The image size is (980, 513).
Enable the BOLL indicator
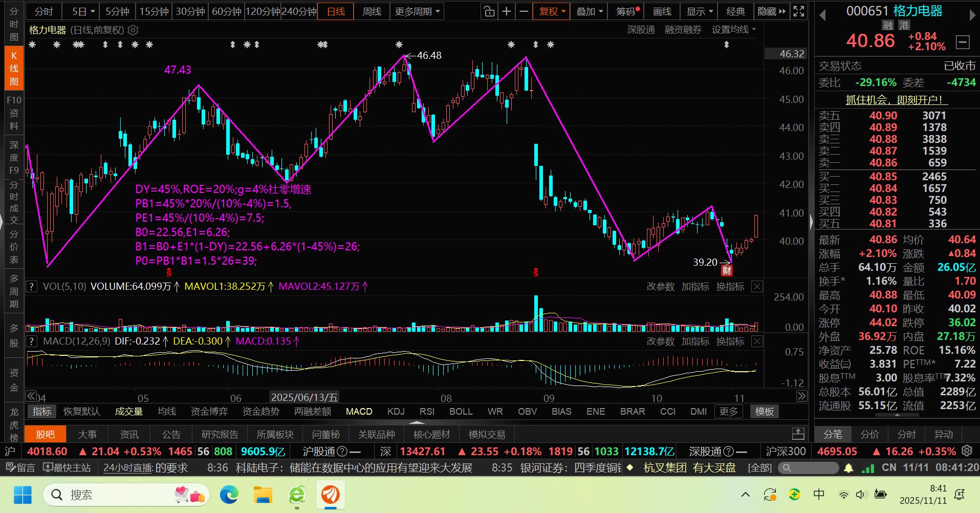pos(461,411)
